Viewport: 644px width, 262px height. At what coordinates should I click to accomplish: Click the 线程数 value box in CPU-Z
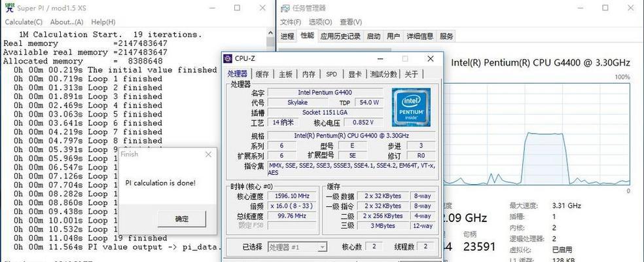[425, 246]
